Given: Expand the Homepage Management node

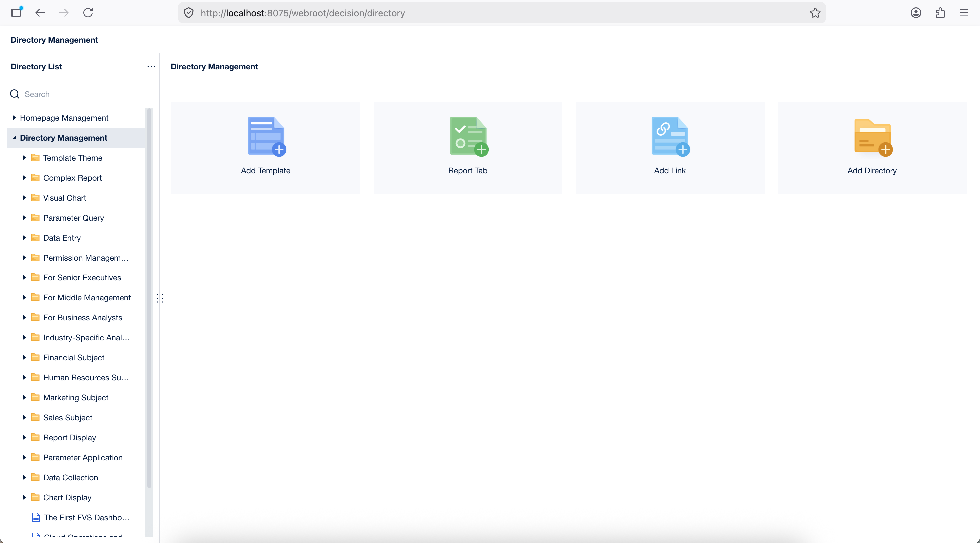Looking at the screenshot, I should click(x=14, y=118).
